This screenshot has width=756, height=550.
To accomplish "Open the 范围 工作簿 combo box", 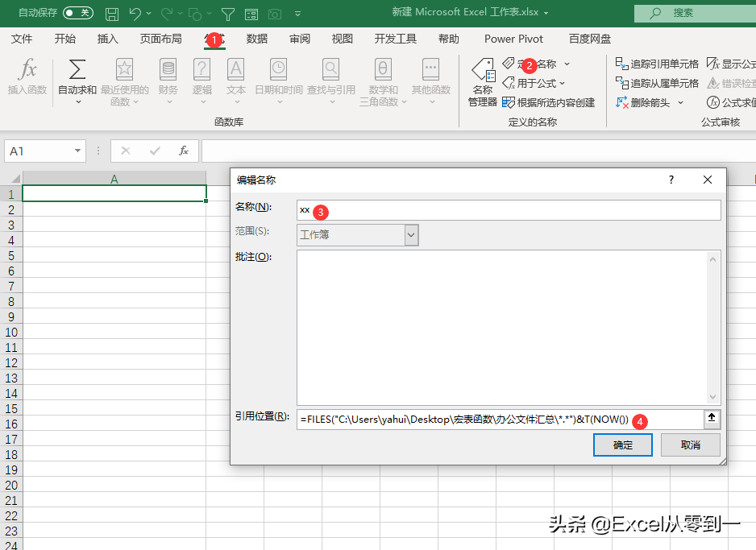I will pos(357,235).
